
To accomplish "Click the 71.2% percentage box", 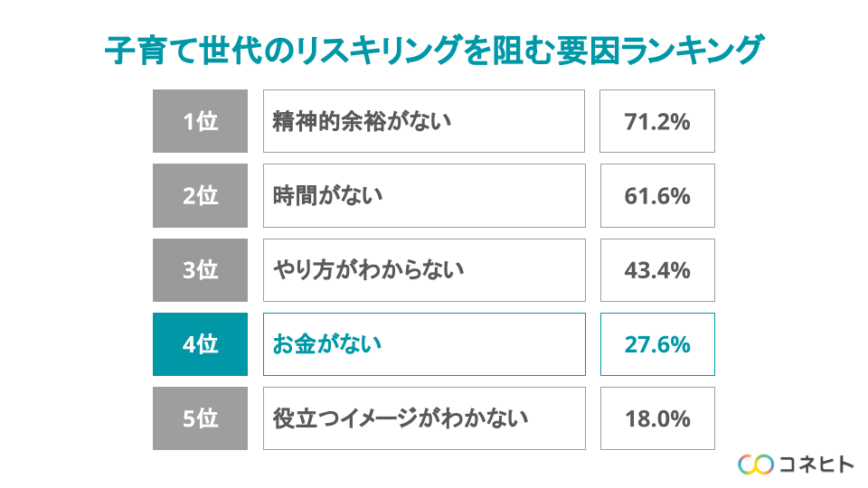I will (657, 121).
